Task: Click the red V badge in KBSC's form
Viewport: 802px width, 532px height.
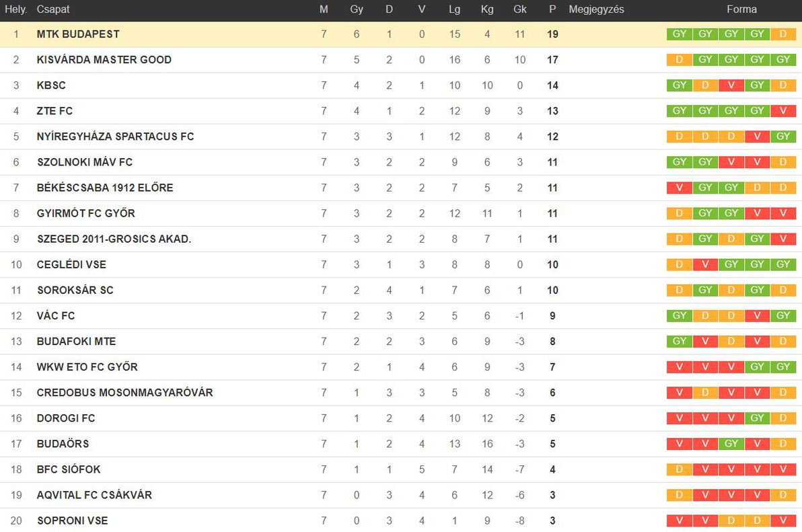Action: (731, 85)
